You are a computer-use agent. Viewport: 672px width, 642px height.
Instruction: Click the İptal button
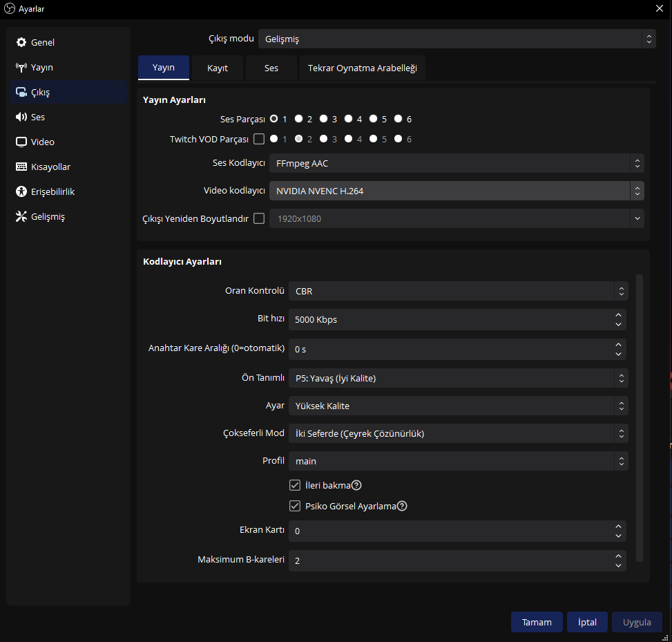tap(587, 622)
